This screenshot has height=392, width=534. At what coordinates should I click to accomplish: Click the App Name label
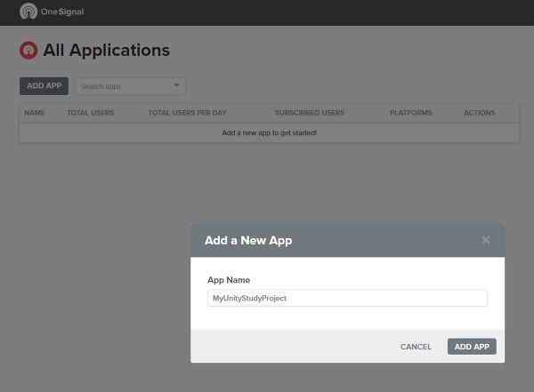click(229, 280)
